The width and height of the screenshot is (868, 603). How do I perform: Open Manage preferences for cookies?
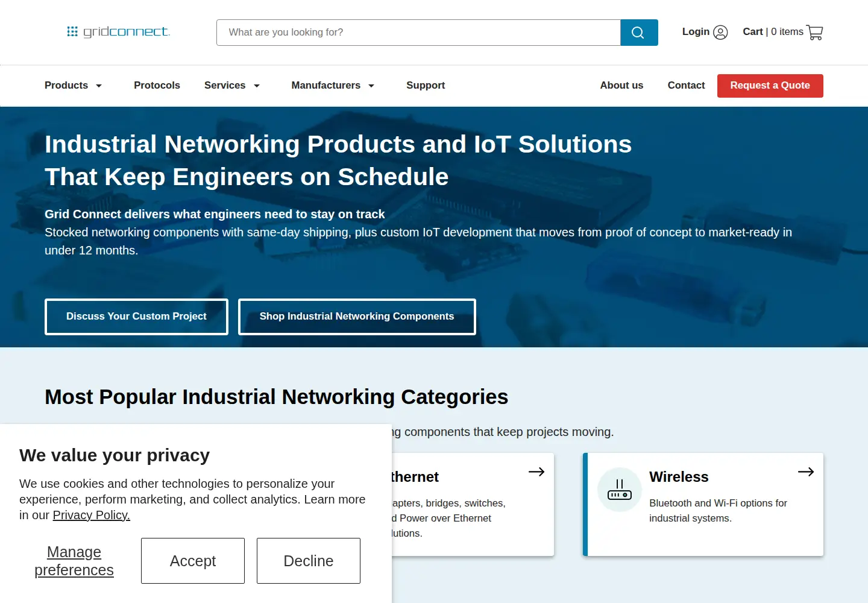[x=74, y=561]
